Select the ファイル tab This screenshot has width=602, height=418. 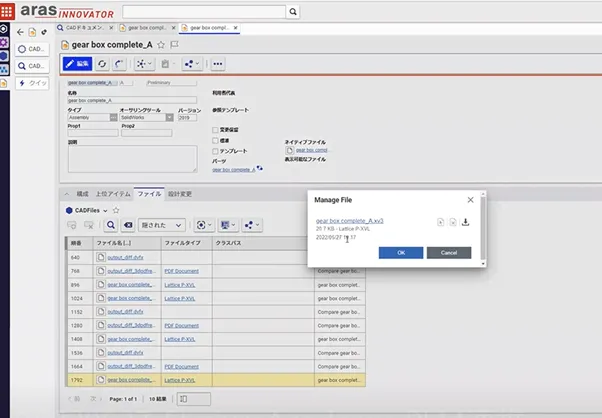(x=149, y=194)
